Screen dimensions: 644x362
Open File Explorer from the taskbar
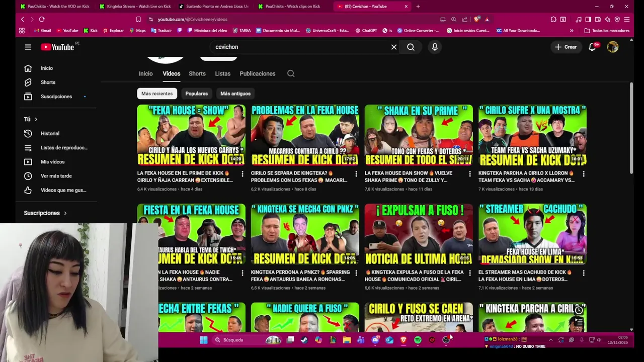[x=347, y=340]
